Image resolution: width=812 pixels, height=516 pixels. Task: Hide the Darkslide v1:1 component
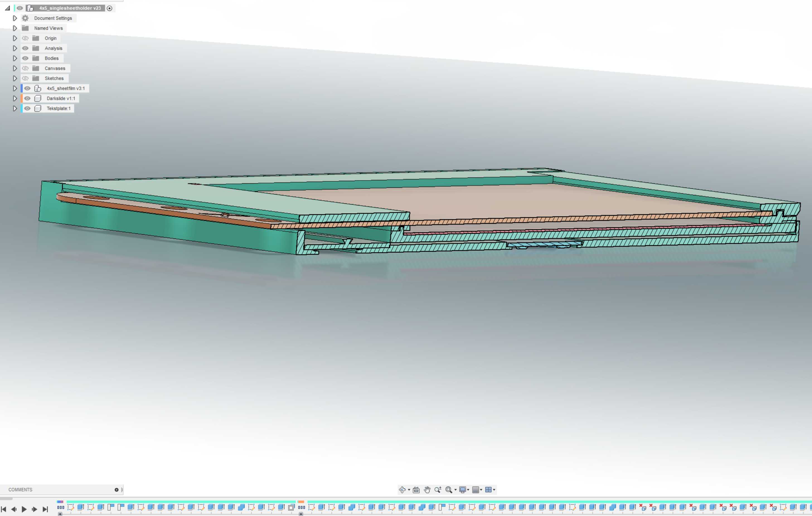point(27,98)
